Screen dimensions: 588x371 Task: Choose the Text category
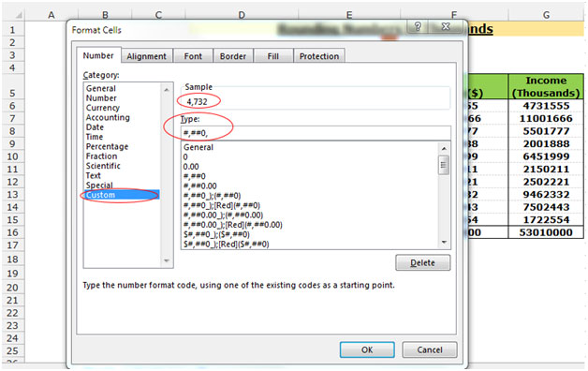click(93, 176)
